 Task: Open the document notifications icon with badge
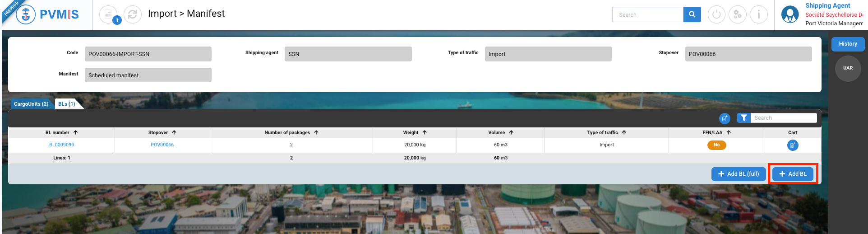point(108,15)
